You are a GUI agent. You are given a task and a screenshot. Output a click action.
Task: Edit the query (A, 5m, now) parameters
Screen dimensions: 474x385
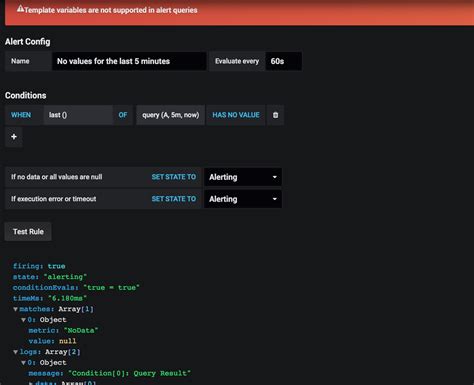pos(171,115)
